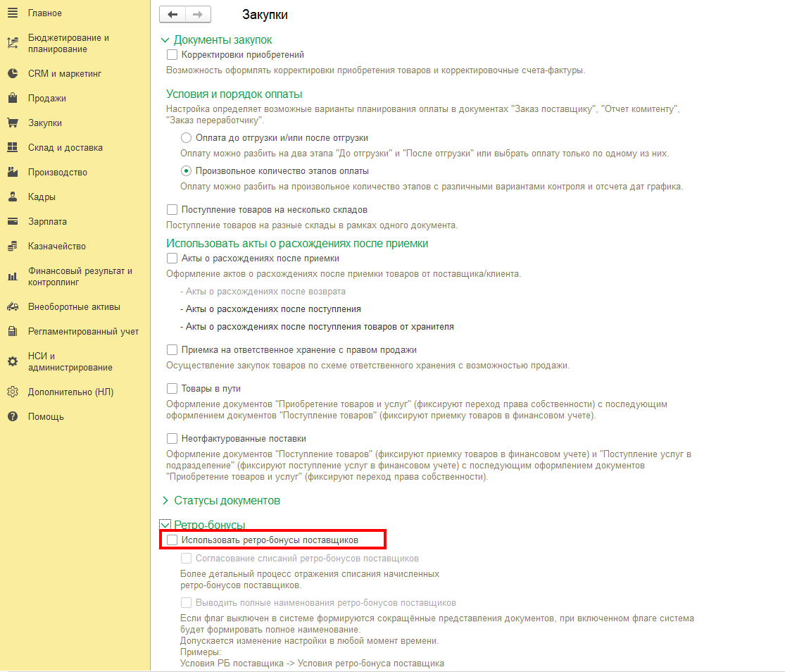This screenshot has width=785, height=672.
Task: Click the НСИ и администрирование gear icon
Action: point(13,361)
